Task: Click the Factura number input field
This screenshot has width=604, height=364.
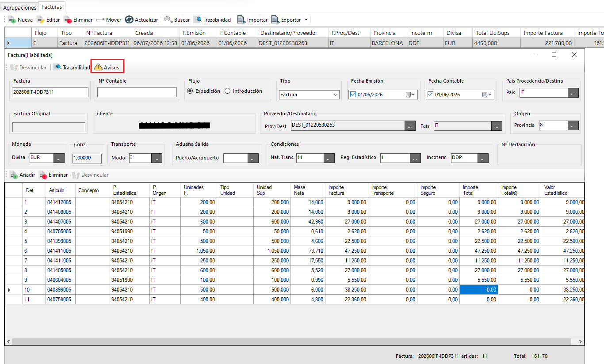Action: click(50, 92)
